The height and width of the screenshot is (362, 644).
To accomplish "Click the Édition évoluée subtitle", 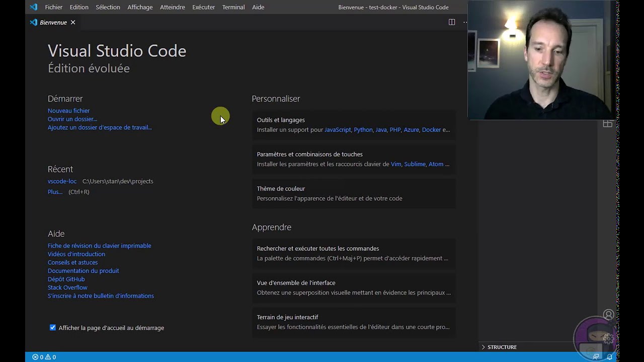I will coord(89,68).
